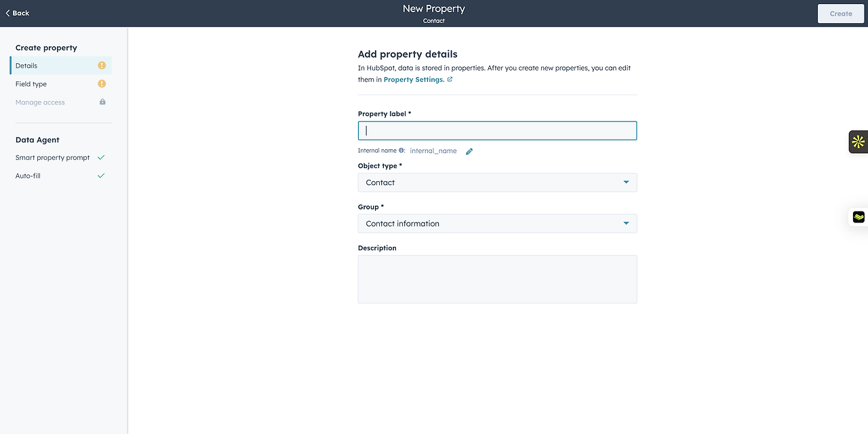This screenshot has height=434, width=868.
Task: Open the Property Settings link
Action: [414, 79]
